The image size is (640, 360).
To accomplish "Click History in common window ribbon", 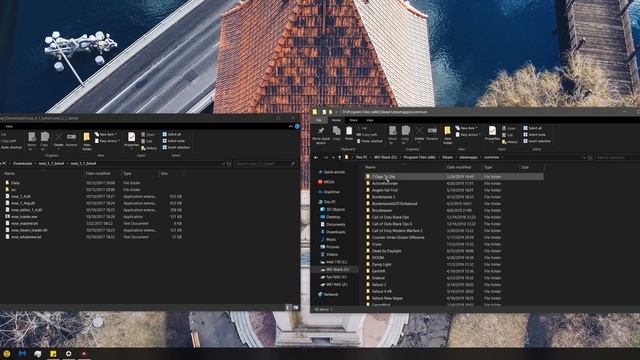I will [509, 142].
